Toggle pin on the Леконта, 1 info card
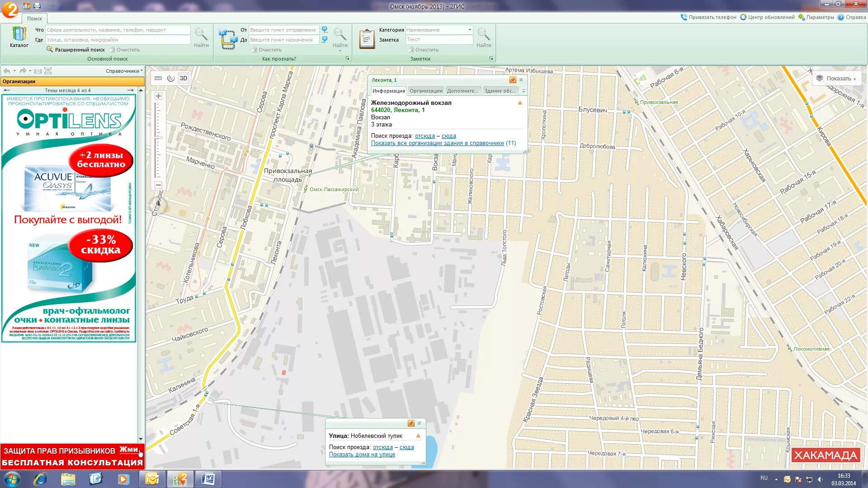The image size is (868, 488). click(x=513, y=80)
